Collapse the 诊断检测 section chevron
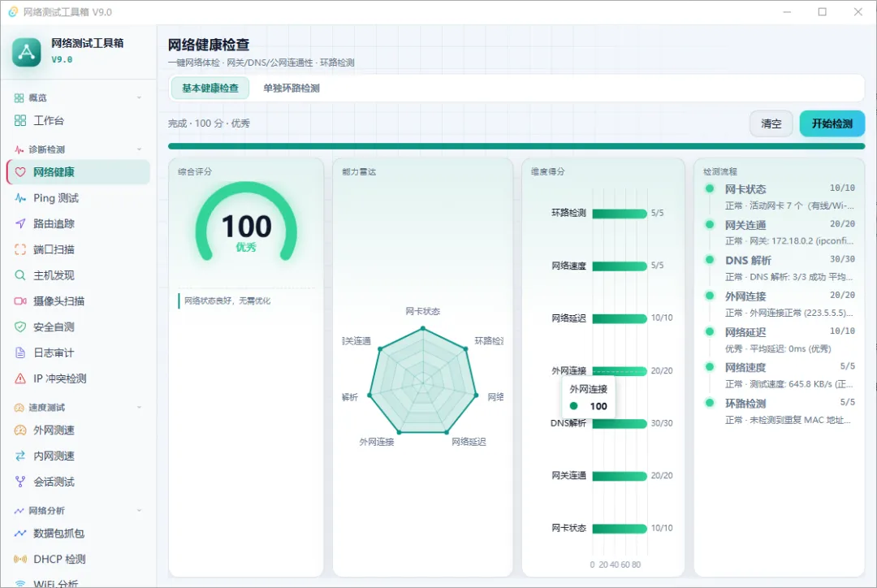Screen dimensions: 877x588 pyautogui.click(x=140, y=149)
